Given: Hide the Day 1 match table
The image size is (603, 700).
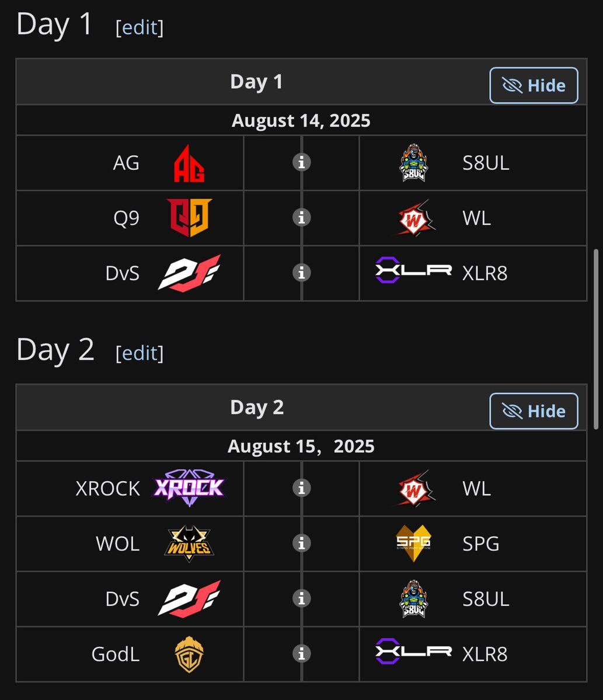Looking at the screenshot, I should pyautogui.click(x=534, y=85).
